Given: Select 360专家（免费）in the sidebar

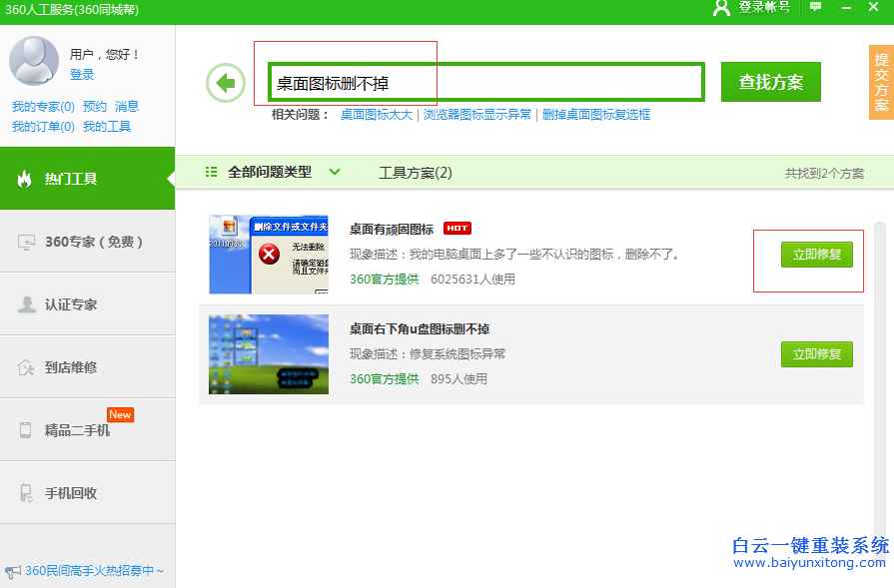Looking at the screenshot, I should (x=88, y=241).
